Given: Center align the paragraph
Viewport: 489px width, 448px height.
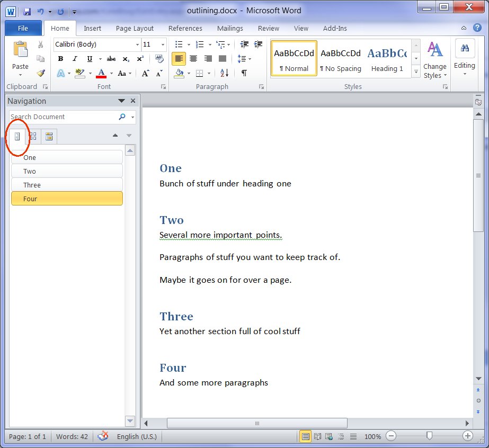Looking at the screenshot, I should coord(193,59).
